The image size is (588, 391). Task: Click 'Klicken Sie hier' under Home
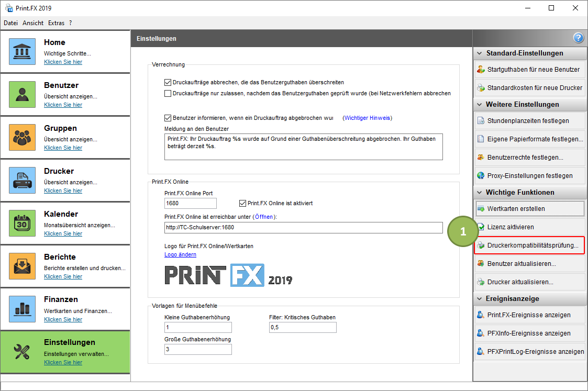63,62
